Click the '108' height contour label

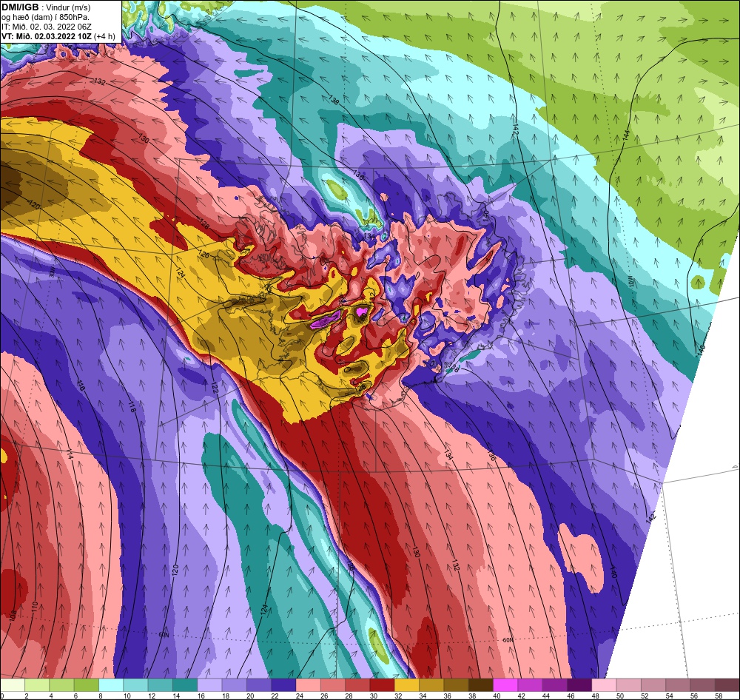point(13,616)
